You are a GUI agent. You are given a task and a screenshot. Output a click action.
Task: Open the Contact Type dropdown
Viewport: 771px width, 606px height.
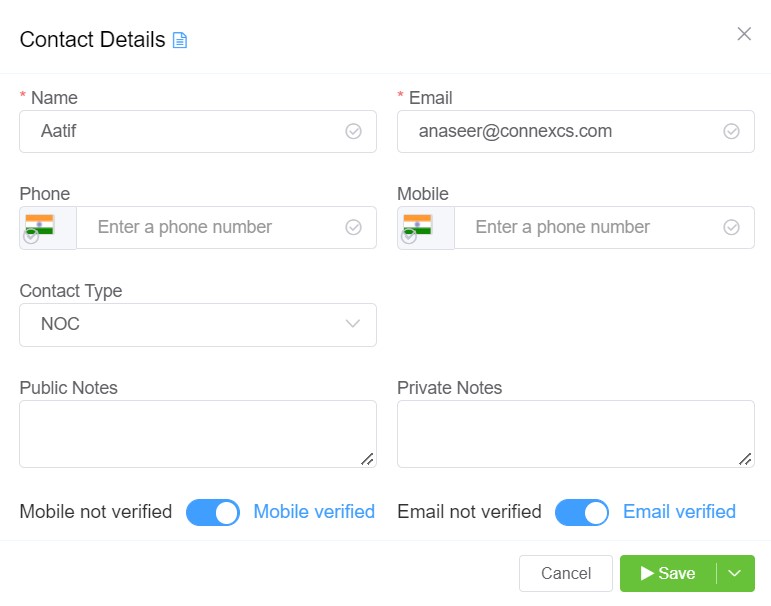pyautogui.click(x=198, y=324)
